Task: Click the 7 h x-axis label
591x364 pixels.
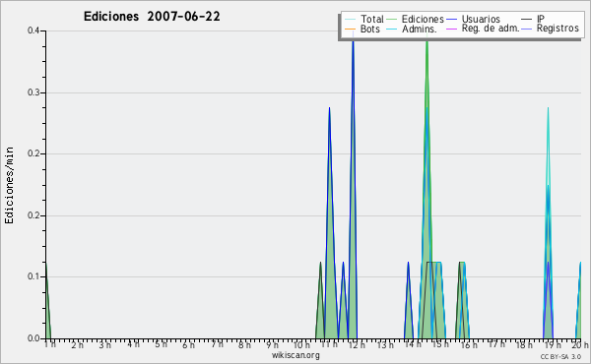Action: (x=217, y=344)
